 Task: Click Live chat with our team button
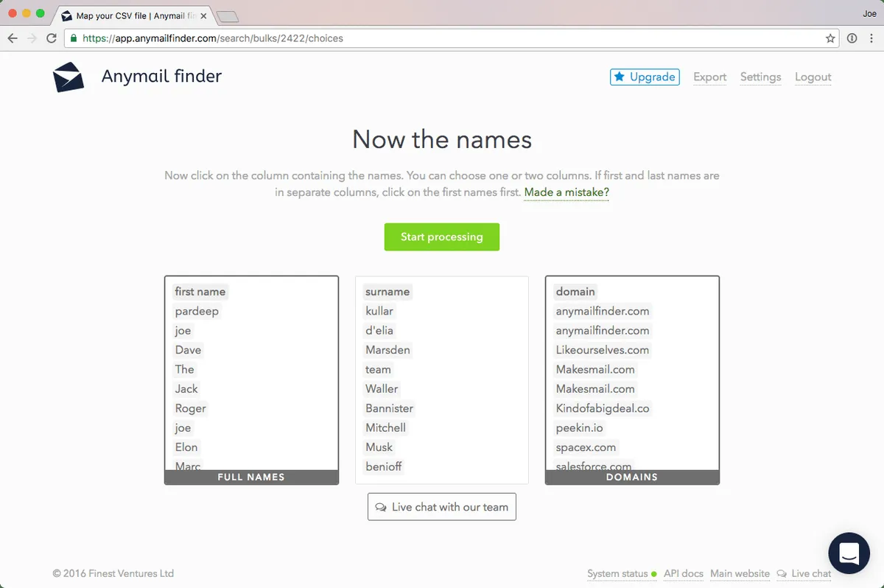pos(442,507)
